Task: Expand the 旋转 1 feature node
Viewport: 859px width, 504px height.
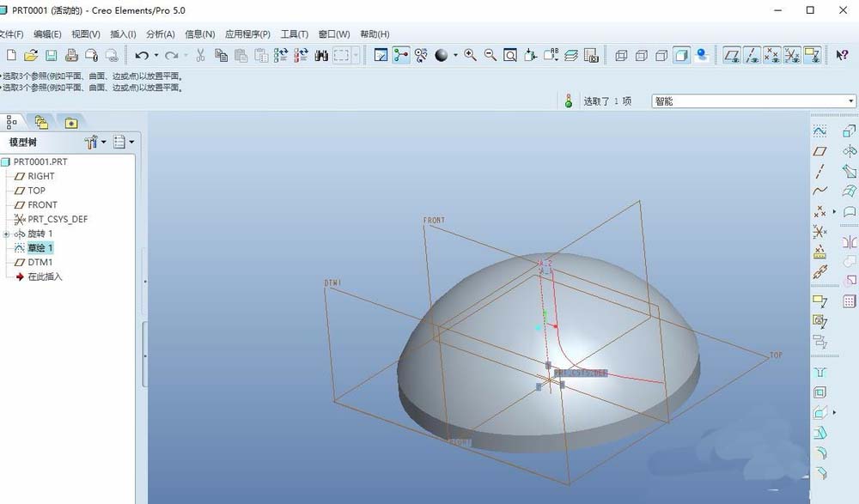Action: click(7, 234)
